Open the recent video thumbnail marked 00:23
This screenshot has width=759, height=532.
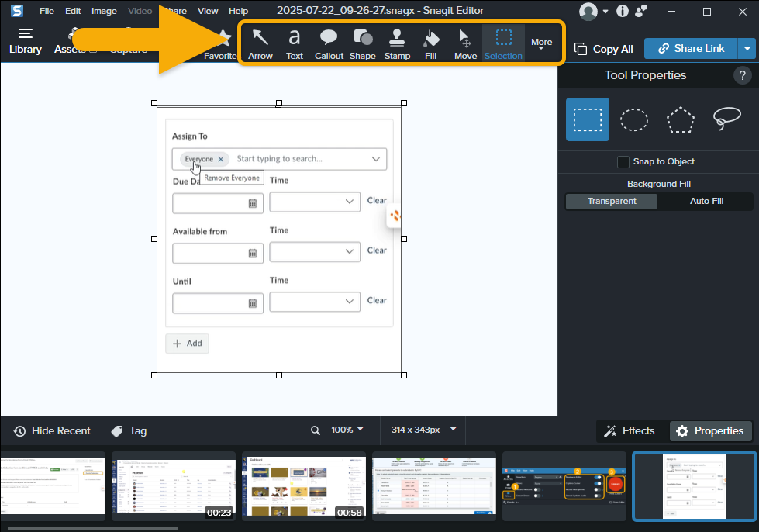(x=174, y=486)
